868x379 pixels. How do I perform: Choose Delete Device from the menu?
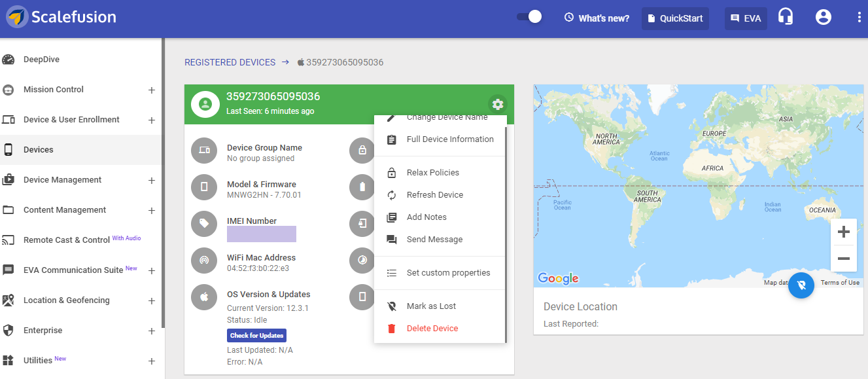[440, 329]
